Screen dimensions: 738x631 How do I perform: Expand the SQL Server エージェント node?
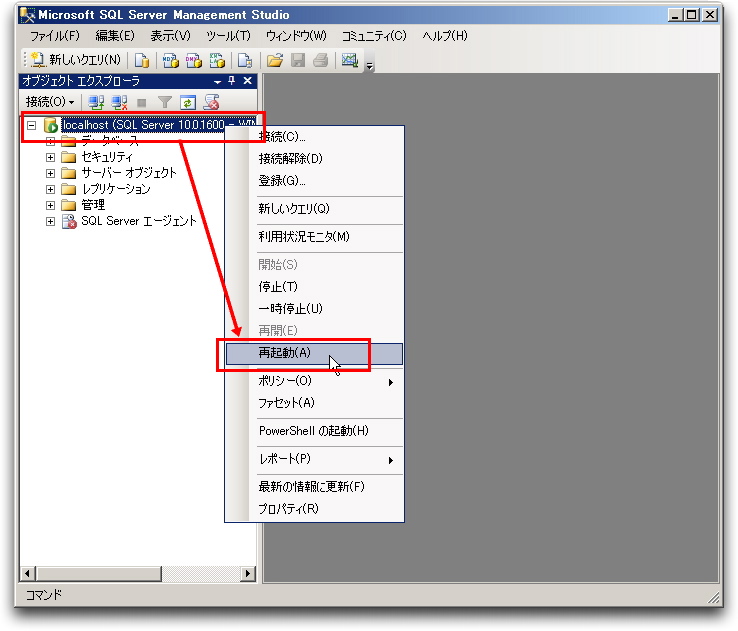click(50, 221)
